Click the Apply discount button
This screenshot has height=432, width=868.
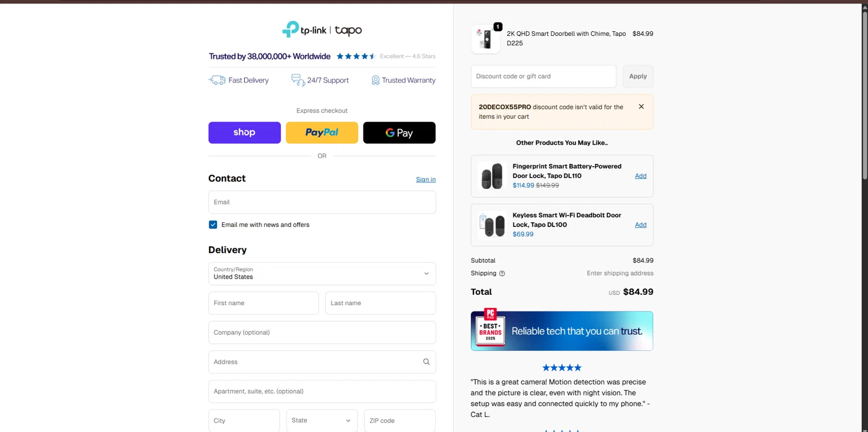[x=638, y=76]
